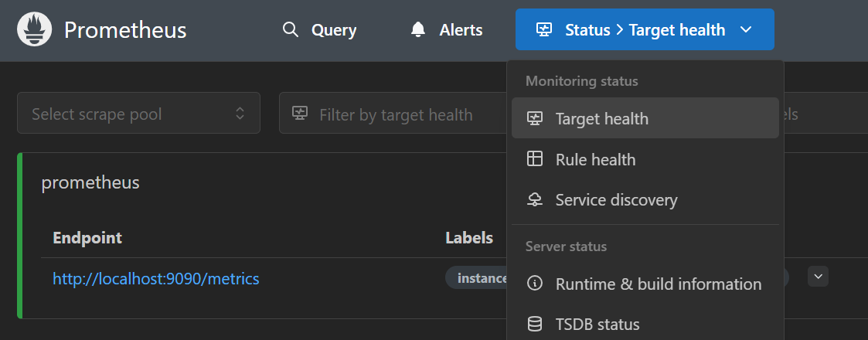The width and height of the screenshot is (868, 340).
Task: Click the instance label badge
Action: coord(477,278)
